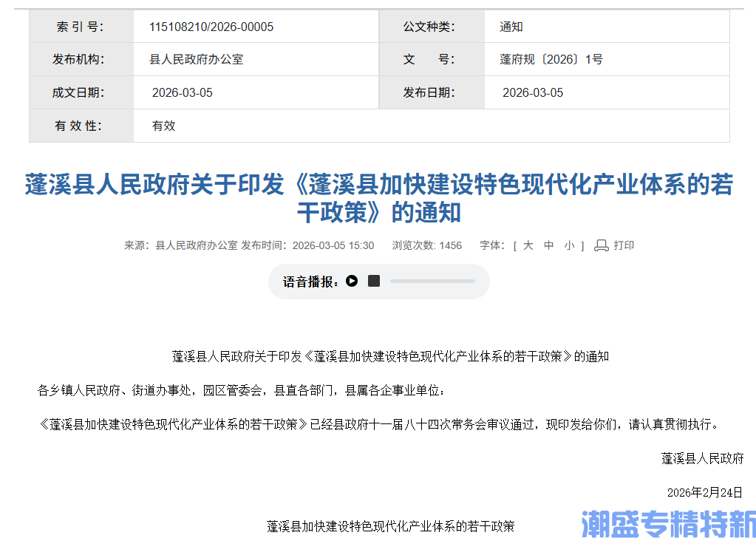Click the 语音播报 label
The image size is (756, 538).
click(311, 282)
